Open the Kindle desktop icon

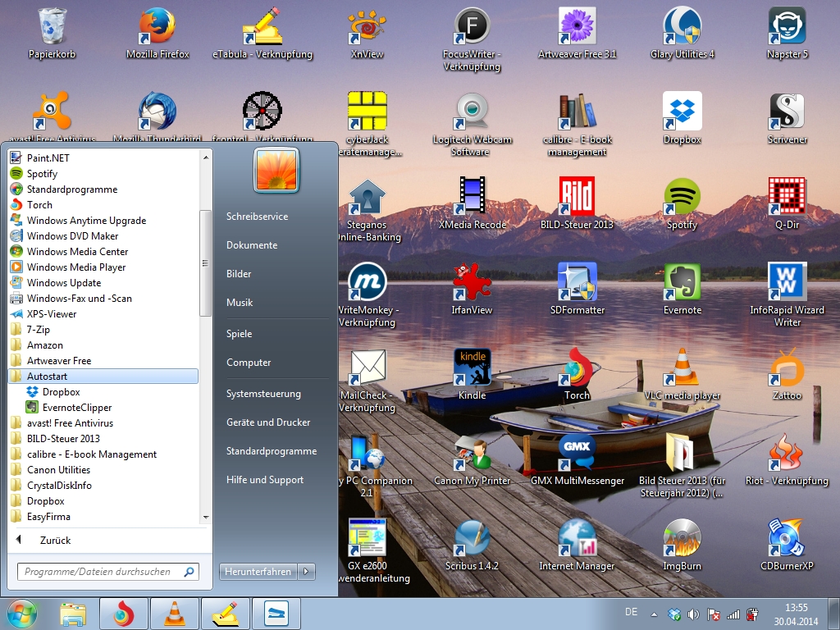click(472, 374)
